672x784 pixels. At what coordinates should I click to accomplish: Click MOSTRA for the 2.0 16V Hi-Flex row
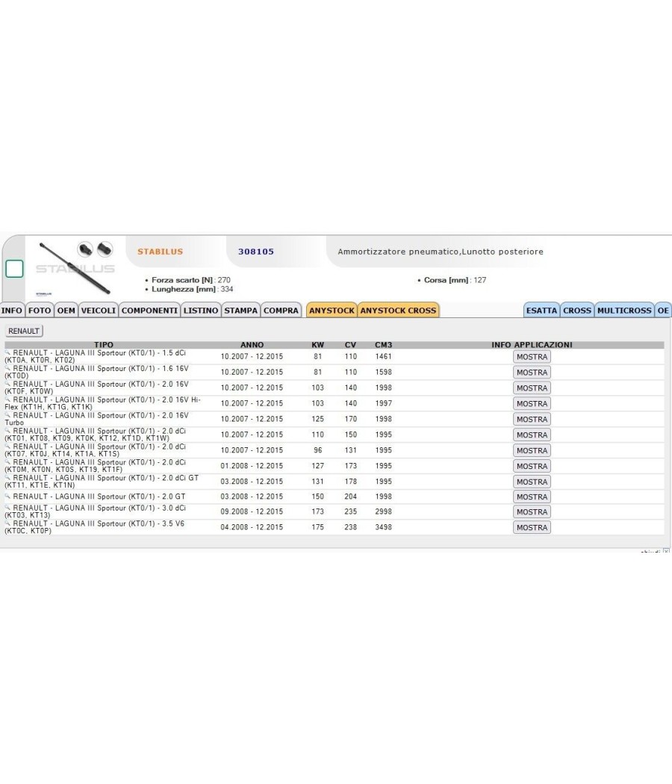click(532, 403)
